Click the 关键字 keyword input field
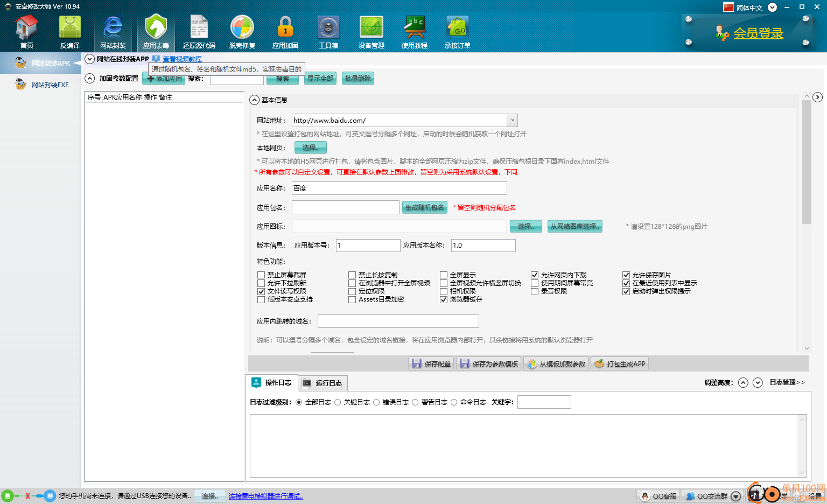Viewport: 827px width, 504px height. [544, 402]
